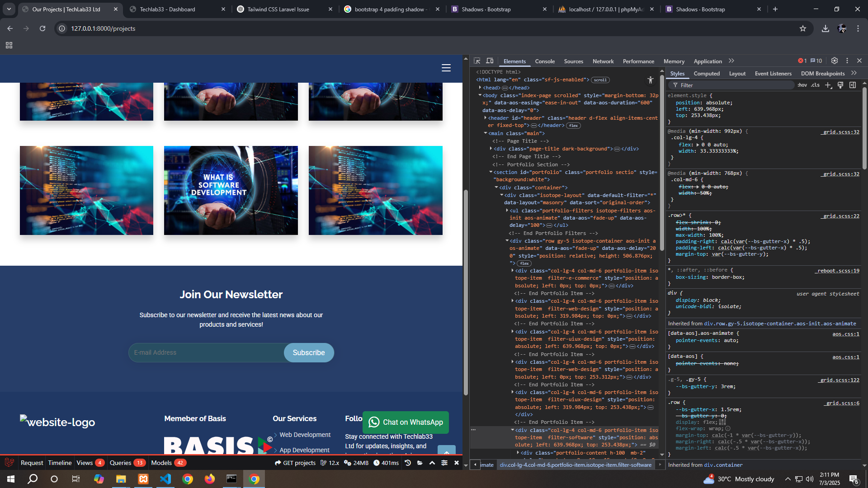Open Visual Studio Code from taskbar
The height and width of the screenshot is (488, 868).
165,479
